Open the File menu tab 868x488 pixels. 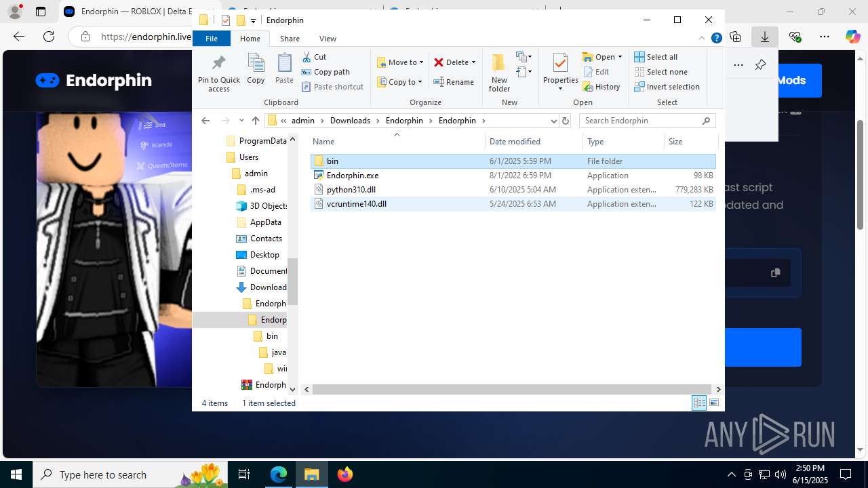click(x=212, y=39)
